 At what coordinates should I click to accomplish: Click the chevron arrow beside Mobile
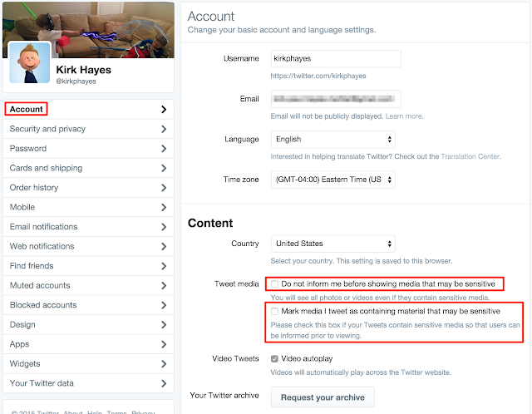(164, 207)
